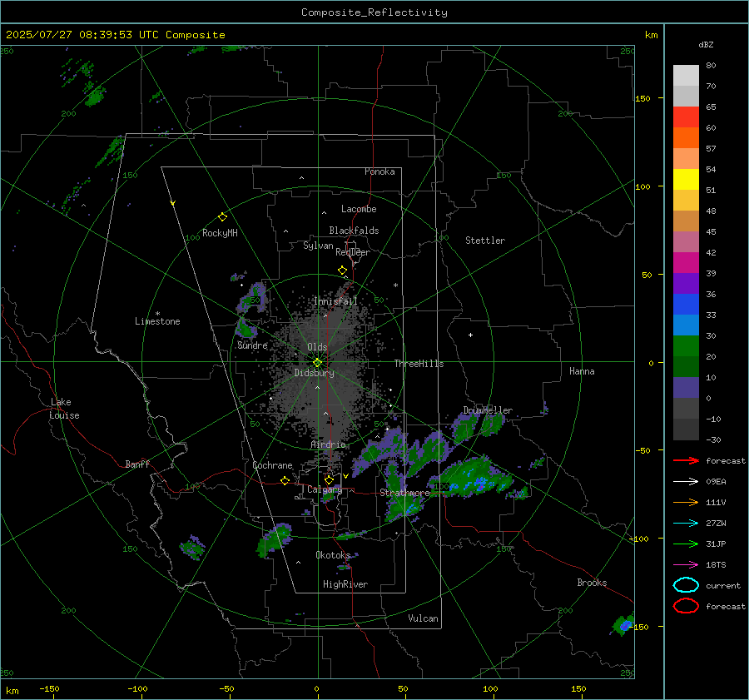Click the dBZ legend heading
This screenshot has width=749, height=700.
click(706, 45)
